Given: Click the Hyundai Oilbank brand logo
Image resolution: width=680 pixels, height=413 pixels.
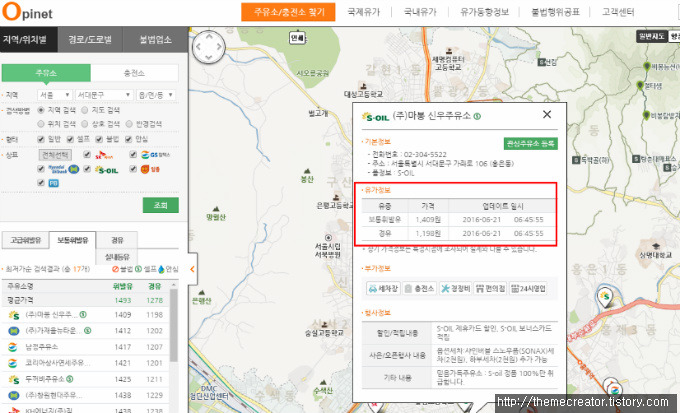Looking at the screenshot, I should [63, 169].
